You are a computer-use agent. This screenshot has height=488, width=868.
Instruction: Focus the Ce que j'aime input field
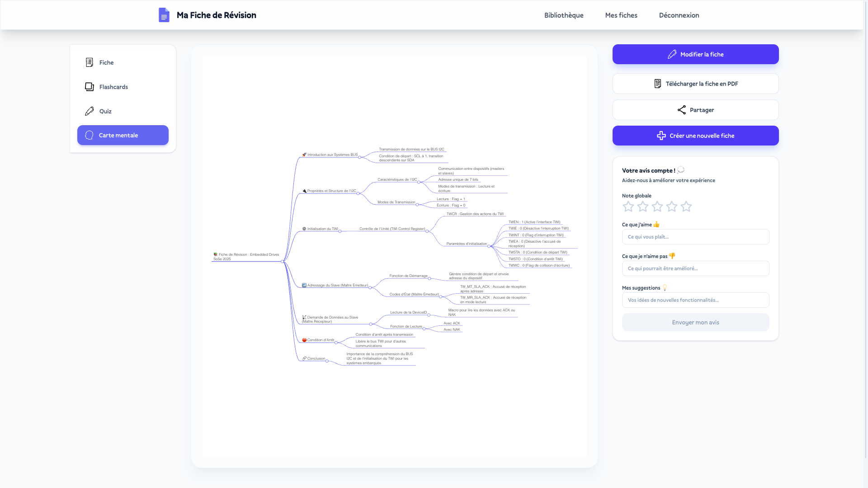point(695,237)
